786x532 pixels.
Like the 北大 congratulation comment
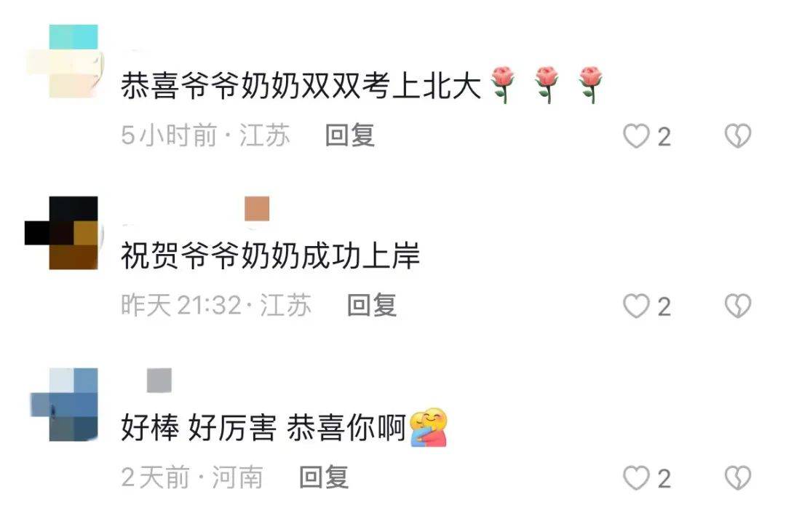(636, 136)
